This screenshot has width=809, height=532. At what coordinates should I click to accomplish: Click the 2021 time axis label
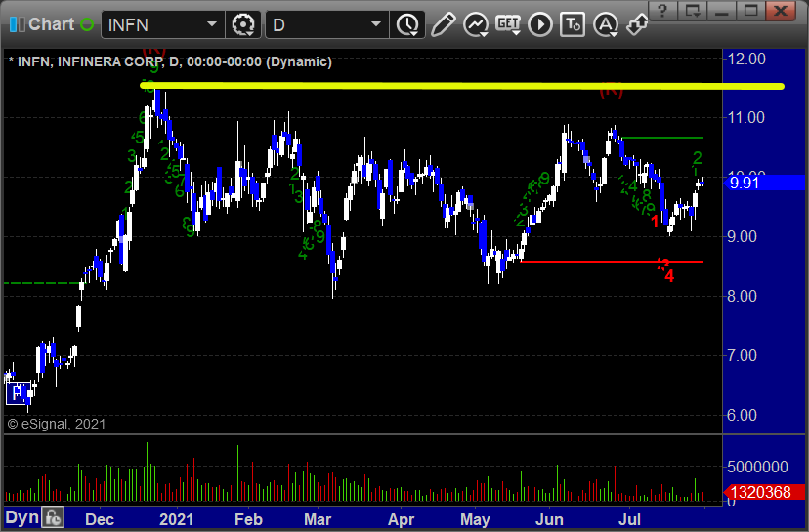(x=177, y=519)
